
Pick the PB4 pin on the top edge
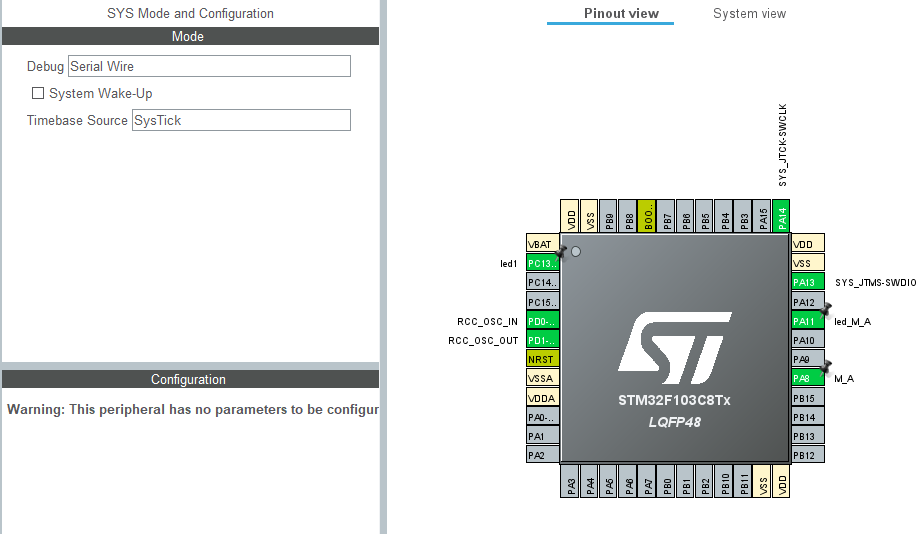[x=724, y=216]
